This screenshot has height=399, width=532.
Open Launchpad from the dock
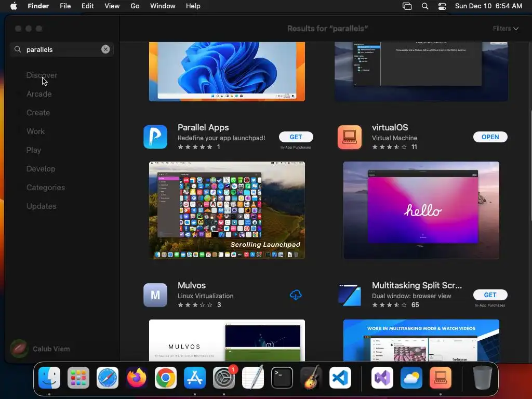click(78, 378)
